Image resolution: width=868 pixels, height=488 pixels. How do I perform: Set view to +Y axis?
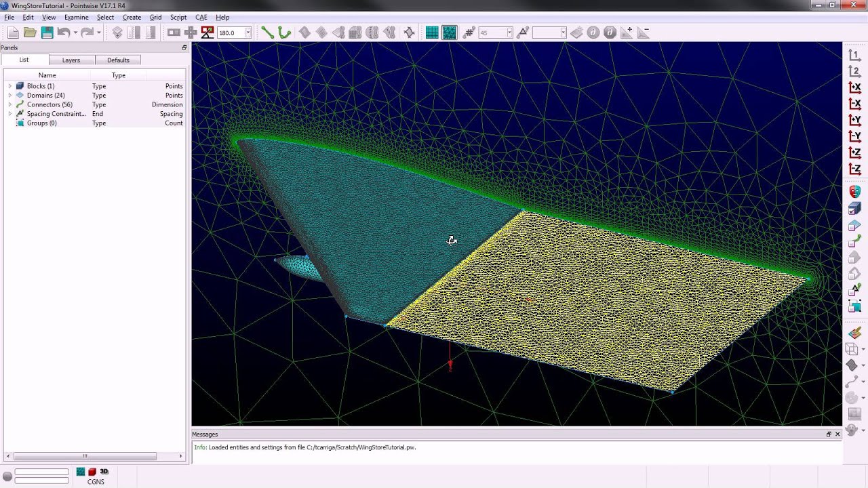[854, 120]
